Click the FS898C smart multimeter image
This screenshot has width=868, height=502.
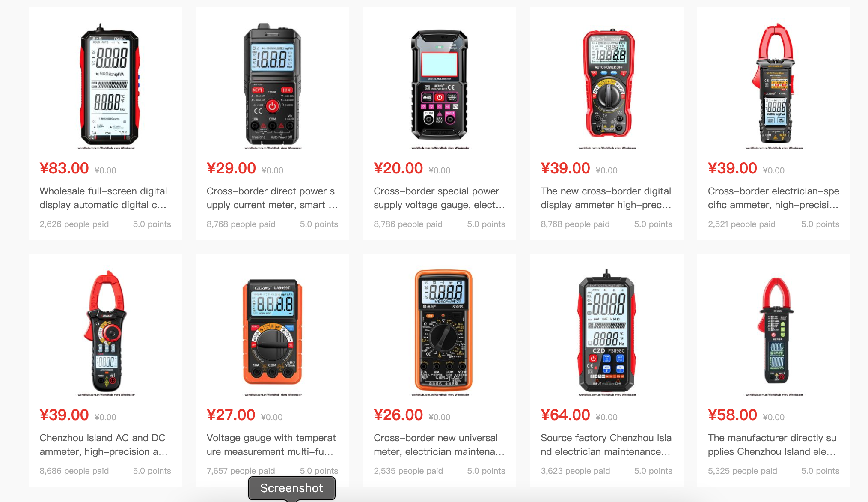(x=606, y=331)
